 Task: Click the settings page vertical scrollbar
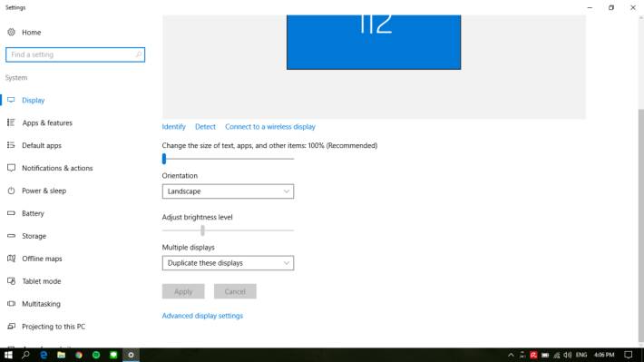(640, 225)
